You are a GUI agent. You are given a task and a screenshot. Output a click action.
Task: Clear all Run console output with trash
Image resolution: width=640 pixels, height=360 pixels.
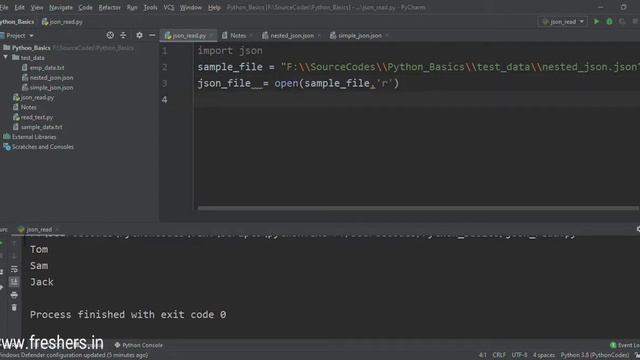pos(14,307)
